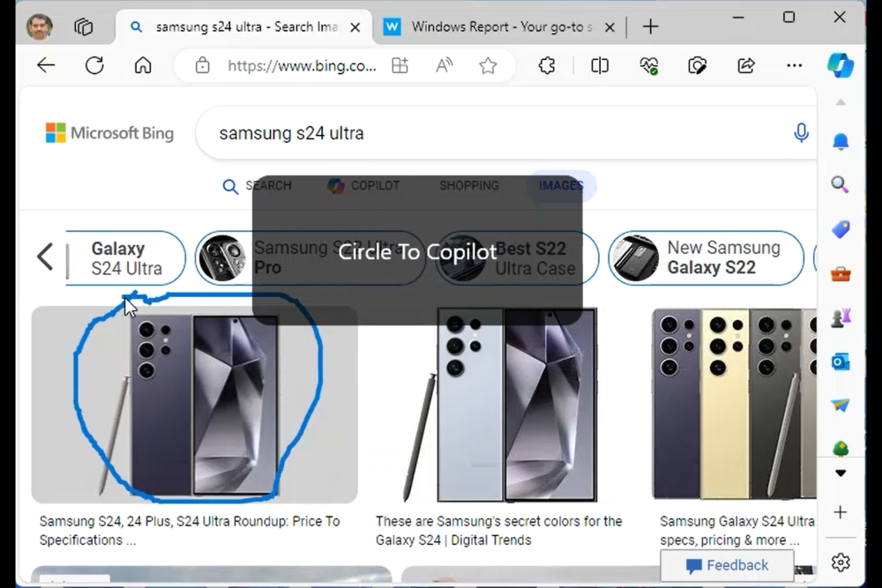Open Copilot from the toolbar

841,65
